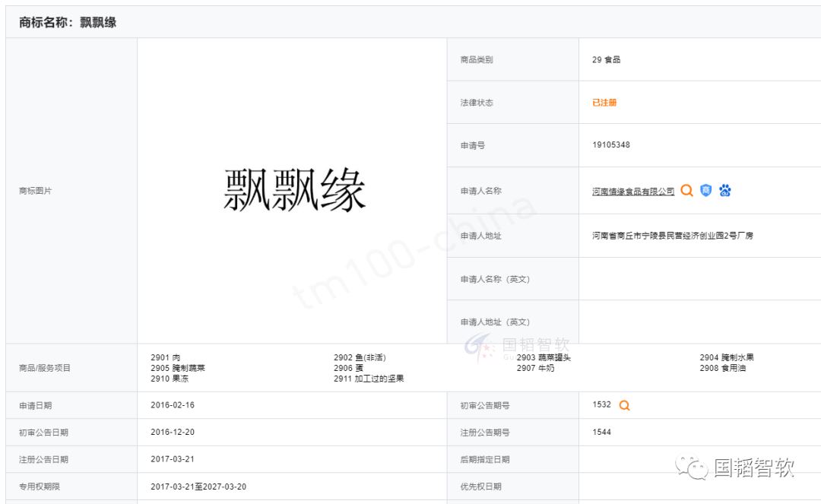The width and height of the screenshot is (821, 504).
Task: Click the 注册公告期号 label
Action: point(485,433)
